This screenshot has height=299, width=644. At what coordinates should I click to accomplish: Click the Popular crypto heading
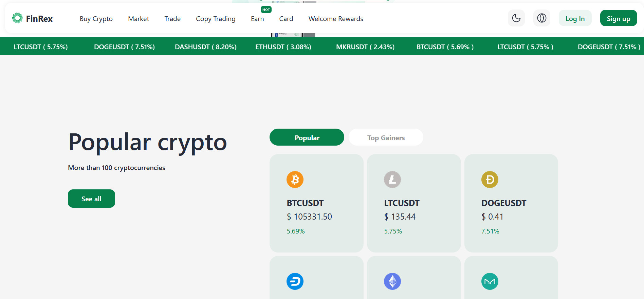(x=148, y=142)
